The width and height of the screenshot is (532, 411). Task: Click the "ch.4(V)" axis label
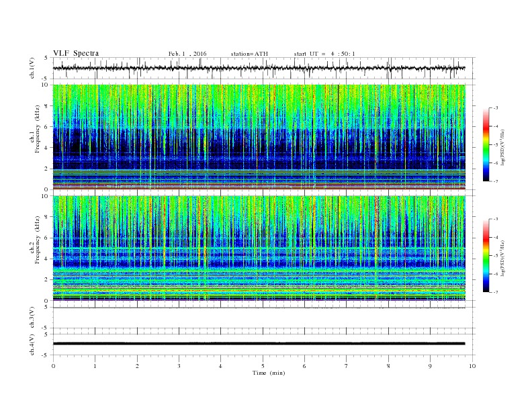[x=32, y=345]
